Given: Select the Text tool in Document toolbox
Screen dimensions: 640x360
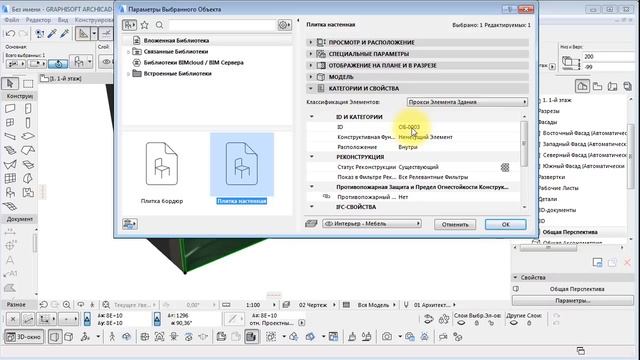Looking at the screenshot, I should (x=10, y=260).
